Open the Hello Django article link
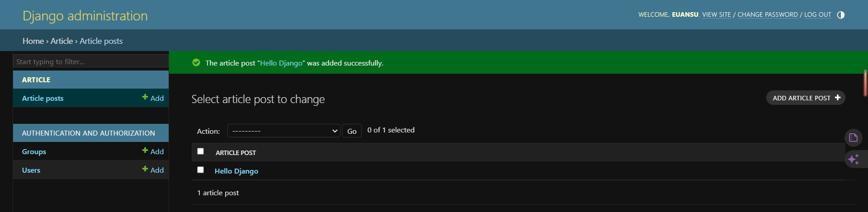The height and width of the screenshot is (212, 868). [236, 171]
